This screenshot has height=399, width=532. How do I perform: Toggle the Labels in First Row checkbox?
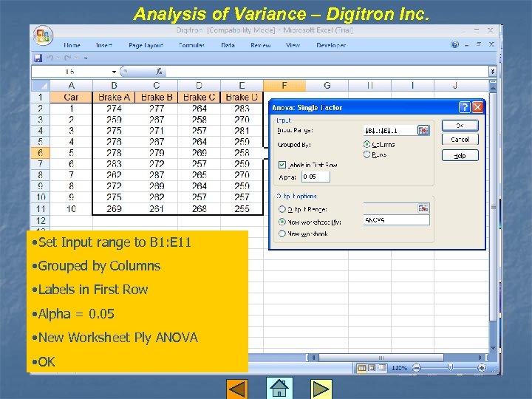tap(282, 165)
